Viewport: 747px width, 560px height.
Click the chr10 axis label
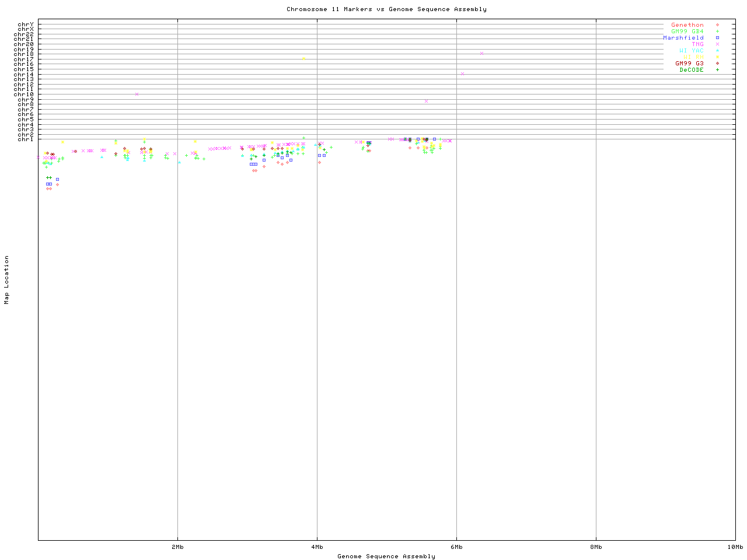point(23,94)
